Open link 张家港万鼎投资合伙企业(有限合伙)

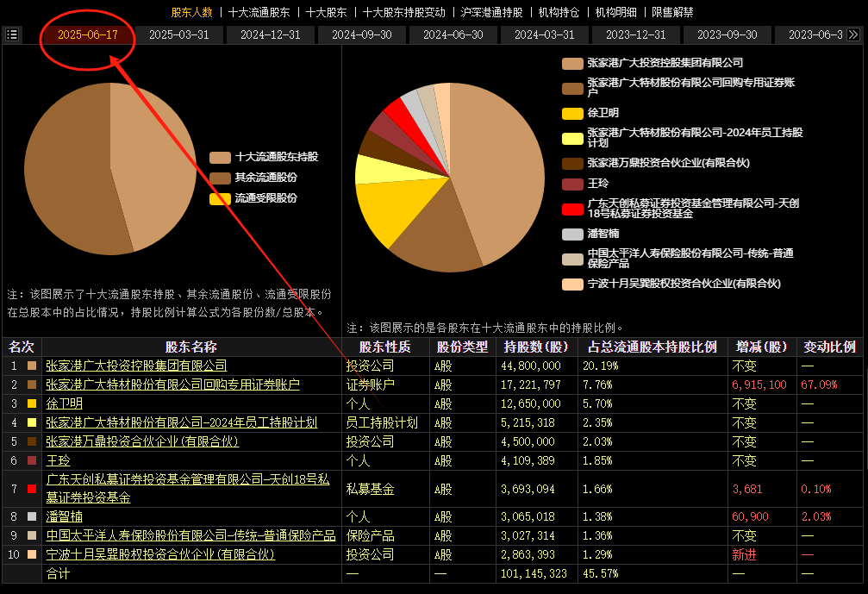coord(142,441)
